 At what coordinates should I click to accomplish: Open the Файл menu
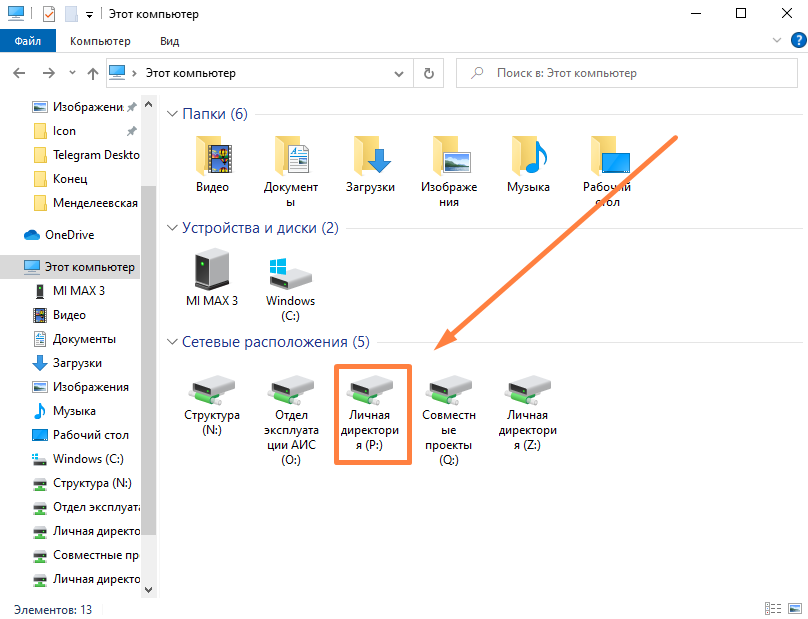(28, 41)
